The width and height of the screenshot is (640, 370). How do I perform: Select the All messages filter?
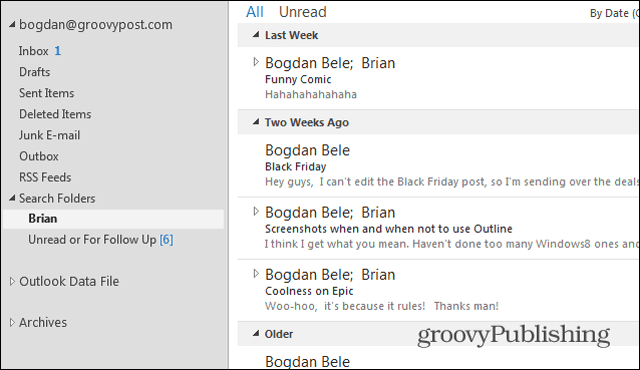click(x=255, y=12)
